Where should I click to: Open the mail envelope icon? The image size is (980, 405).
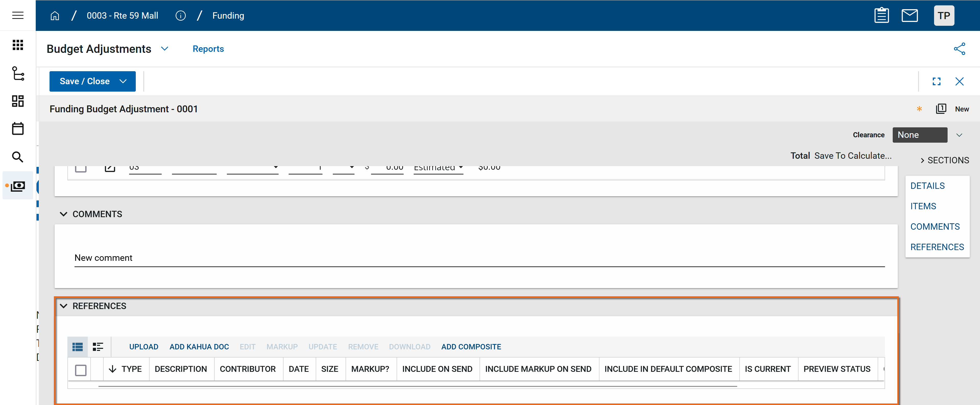point(909,16)
